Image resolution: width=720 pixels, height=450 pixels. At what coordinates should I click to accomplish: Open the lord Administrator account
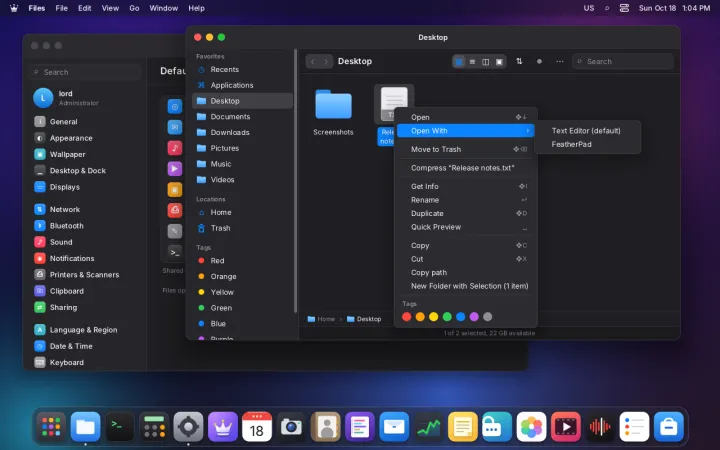pyautogui.click(x=85, y=98)
